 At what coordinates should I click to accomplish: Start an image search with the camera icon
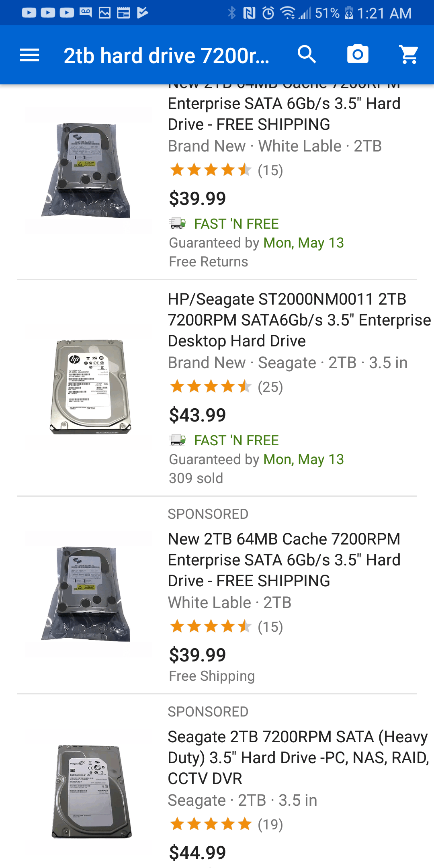(x=358, y=54)
